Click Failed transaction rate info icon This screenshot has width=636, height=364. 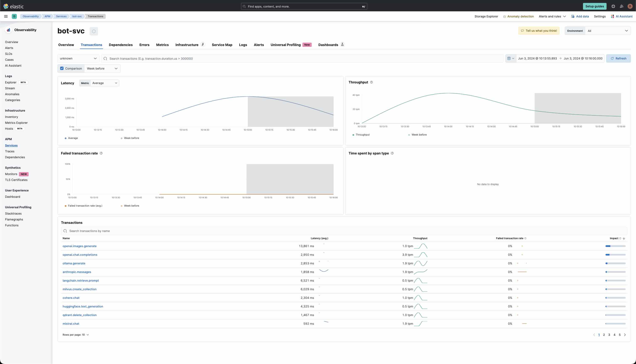coord(101,153)
